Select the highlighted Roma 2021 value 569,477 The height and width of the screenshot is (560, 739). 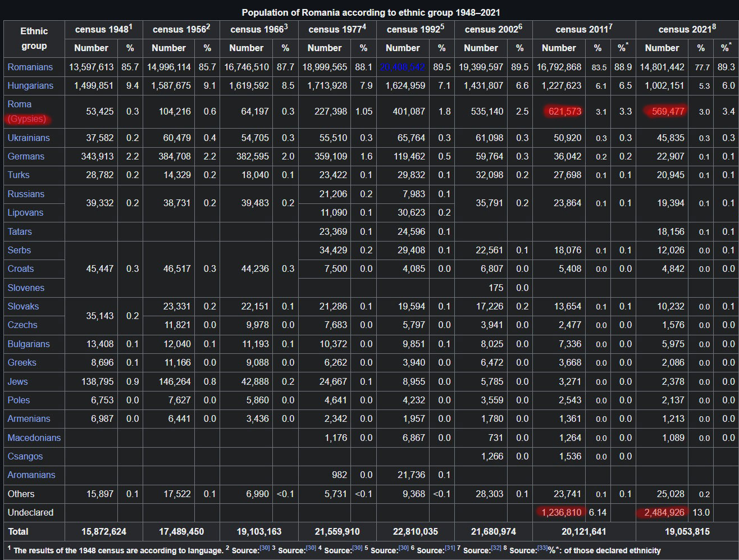pos(668,111)
